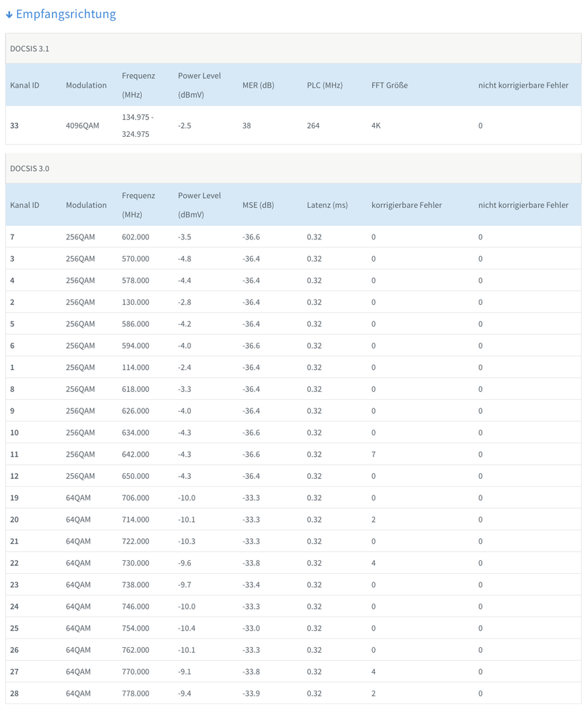Click correctable error count 4 in channel 22 row
The image size is (588, 712).
click(373, 564)
